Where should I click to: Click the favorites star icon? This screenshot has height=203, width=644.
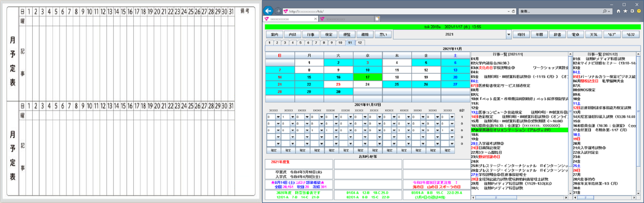point(625,11)
